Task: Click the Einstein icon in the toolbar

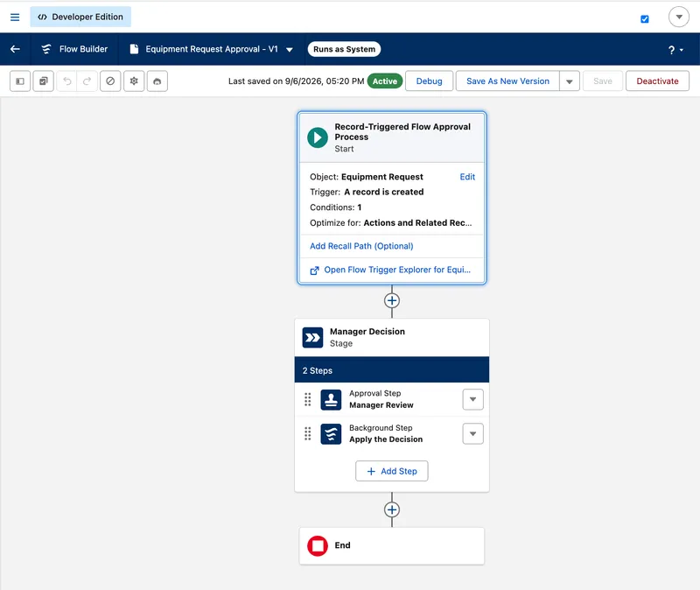Action: pyautogui.click(x=157, y=81)
